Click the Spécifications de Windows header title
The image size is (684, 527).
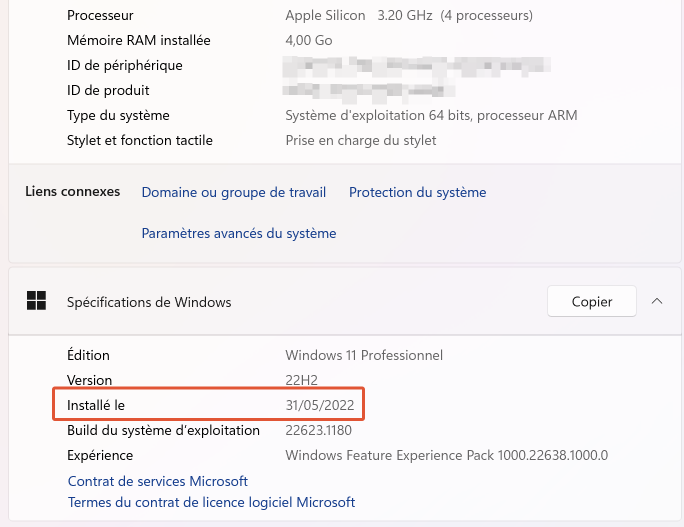coord(149,302)
